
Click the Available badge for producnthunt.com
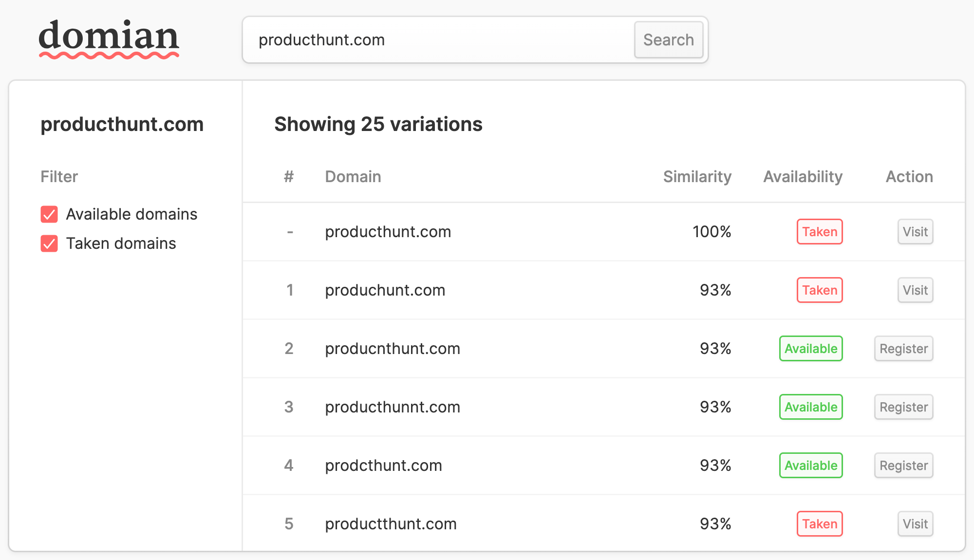(x=811, y=349)
